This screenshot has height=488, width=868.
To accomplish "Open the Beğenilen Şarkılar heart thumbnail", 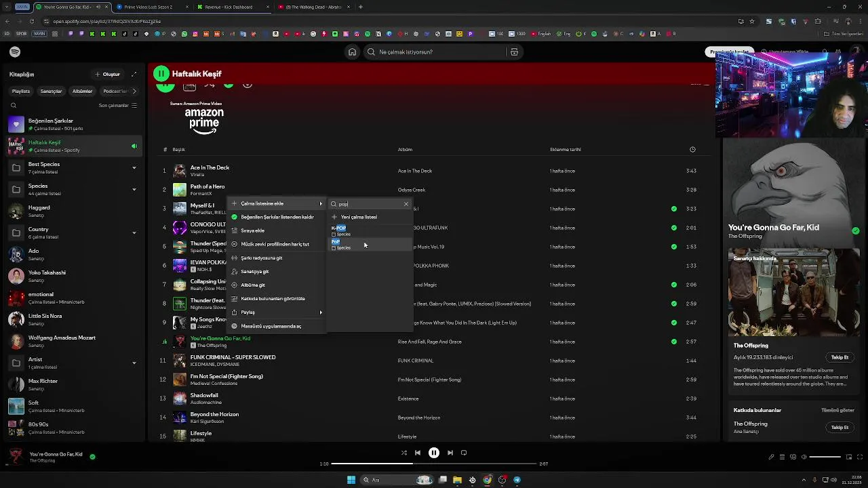I will (16, 124).
